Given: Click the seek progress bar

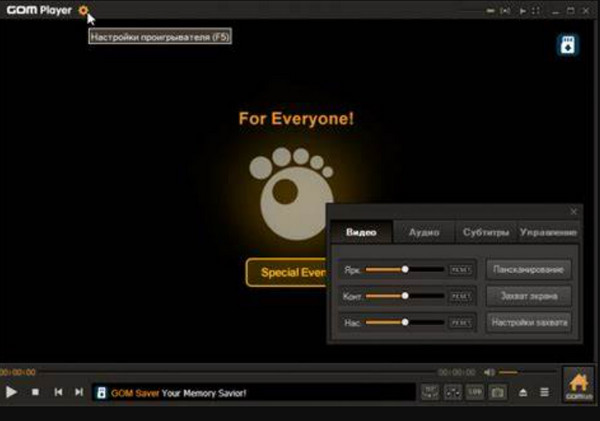Looking at the screenshot, I should [x=237, y=372].
